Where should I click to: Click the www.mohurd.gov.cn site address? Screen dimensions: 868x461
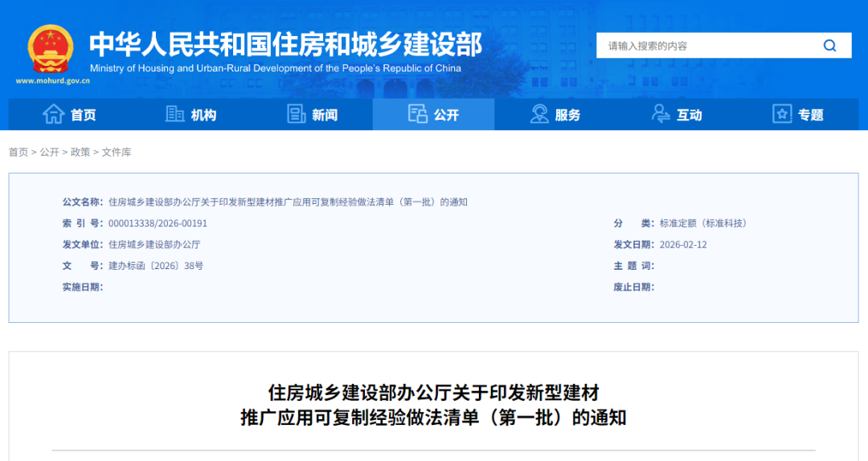tap(52, 81)
